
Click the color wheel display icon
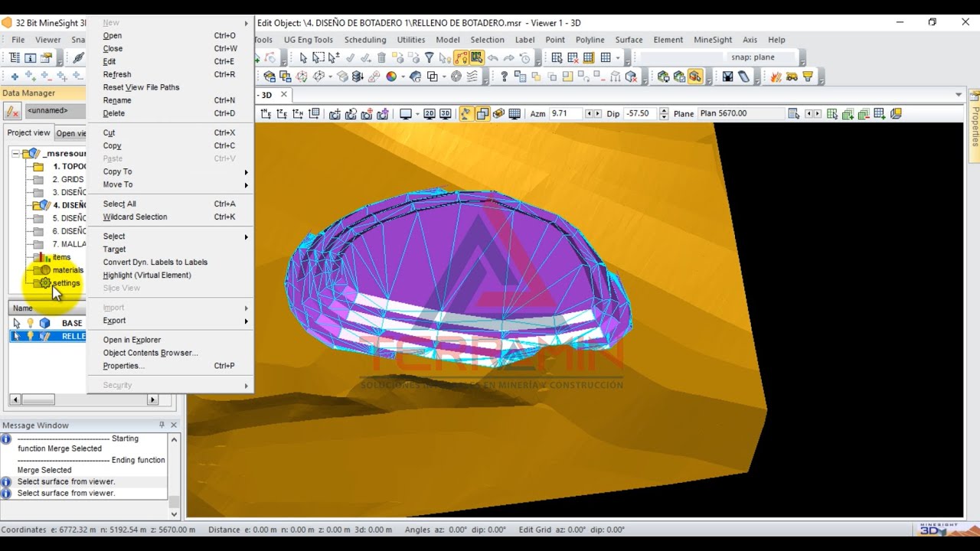pyautogui.click(x=391, y=77)
